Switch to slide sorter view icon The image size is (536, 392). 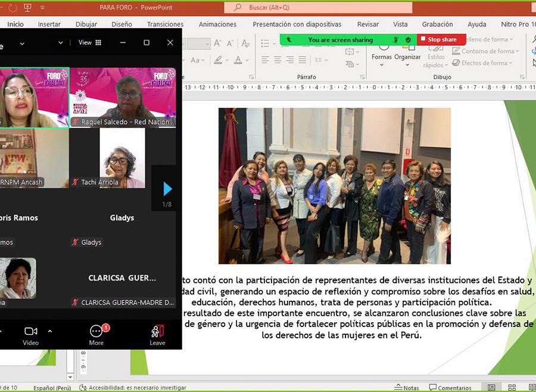click(512, 388)
